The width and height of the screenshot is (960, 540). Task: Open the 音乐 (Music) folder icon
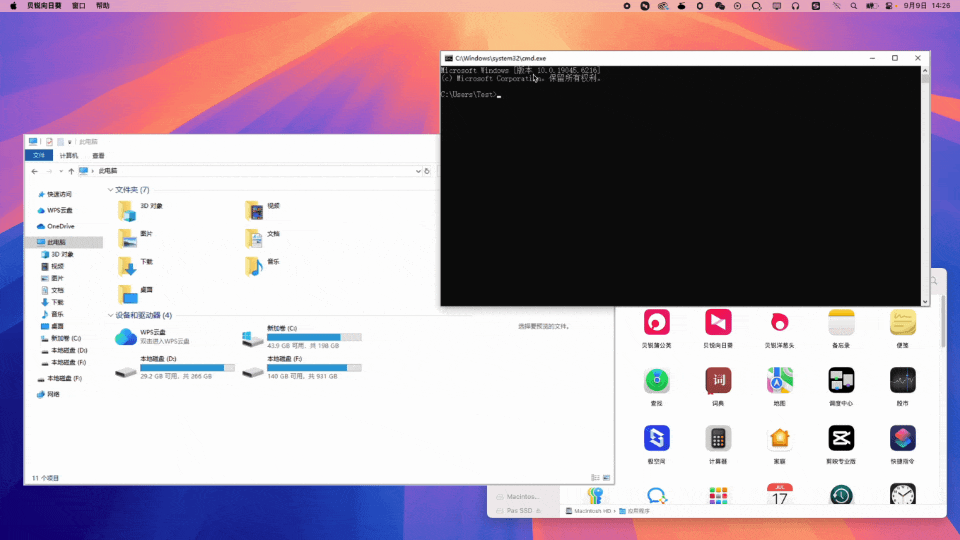[253, 266]
